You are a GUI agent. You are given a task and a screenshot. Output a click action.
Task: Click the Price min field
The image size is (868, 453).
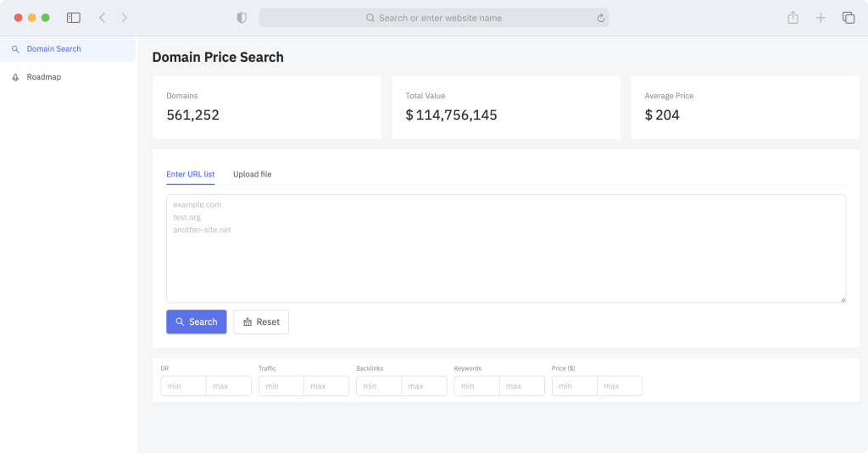click(575, 386)
